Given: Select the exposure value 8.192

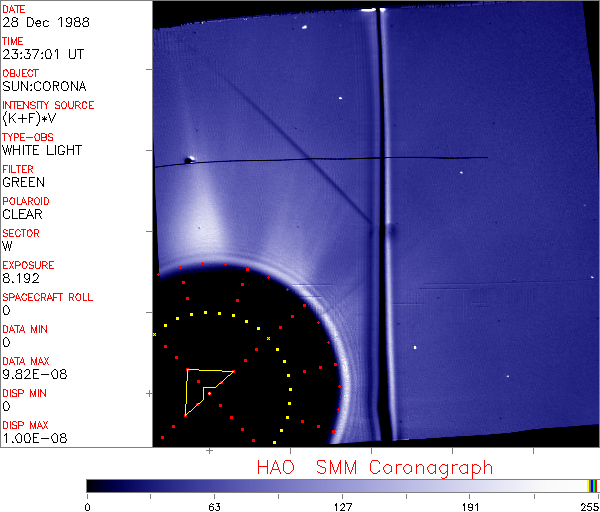Looking at the screenshot, I should click(21, 279).
